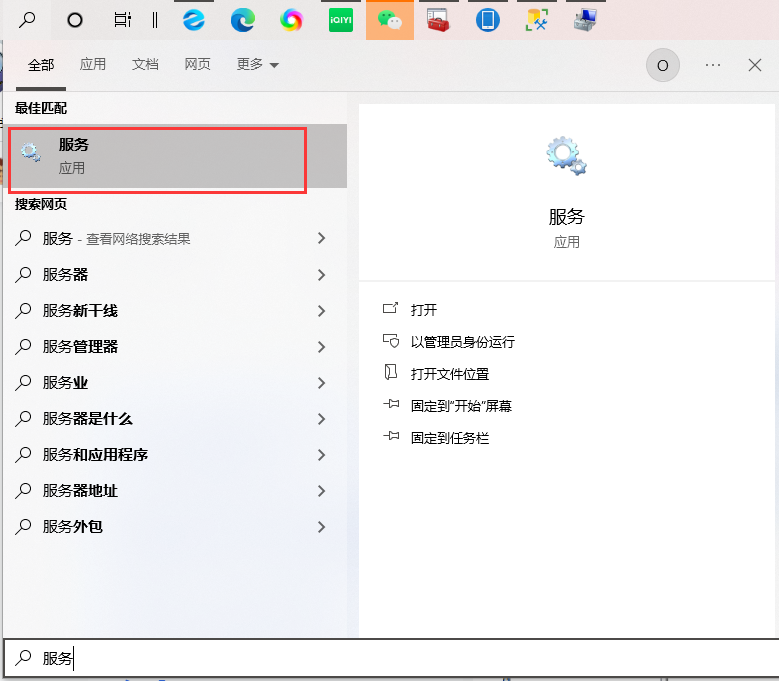The image size is (779, 681).
Task: Click the taskbar search magnifier icon
Action: pyautogui.click(x=27, y=20)
